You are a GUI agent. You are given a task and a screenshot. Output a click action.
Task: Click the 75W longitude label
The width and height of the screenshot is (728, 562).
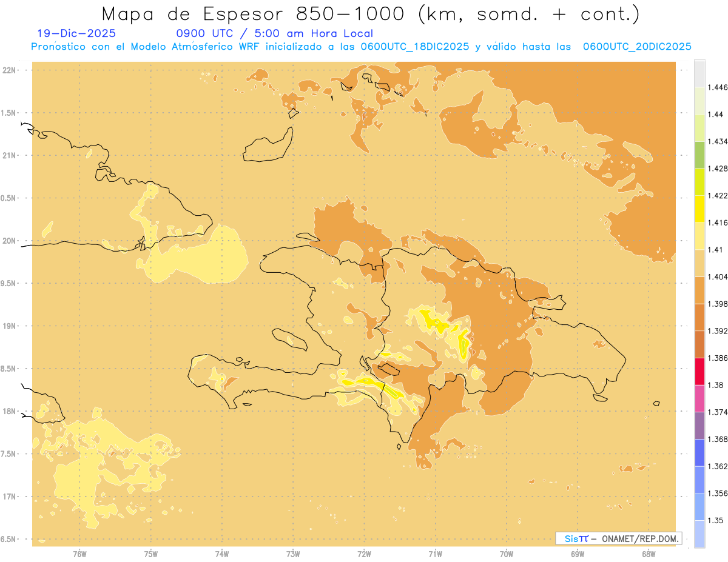[x=151, y=554]
